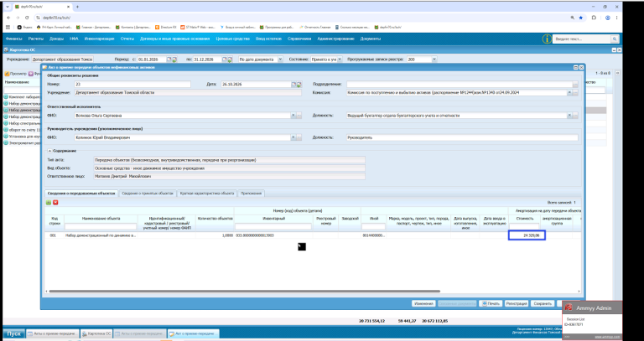Clear the Комиссия field value

569,93
